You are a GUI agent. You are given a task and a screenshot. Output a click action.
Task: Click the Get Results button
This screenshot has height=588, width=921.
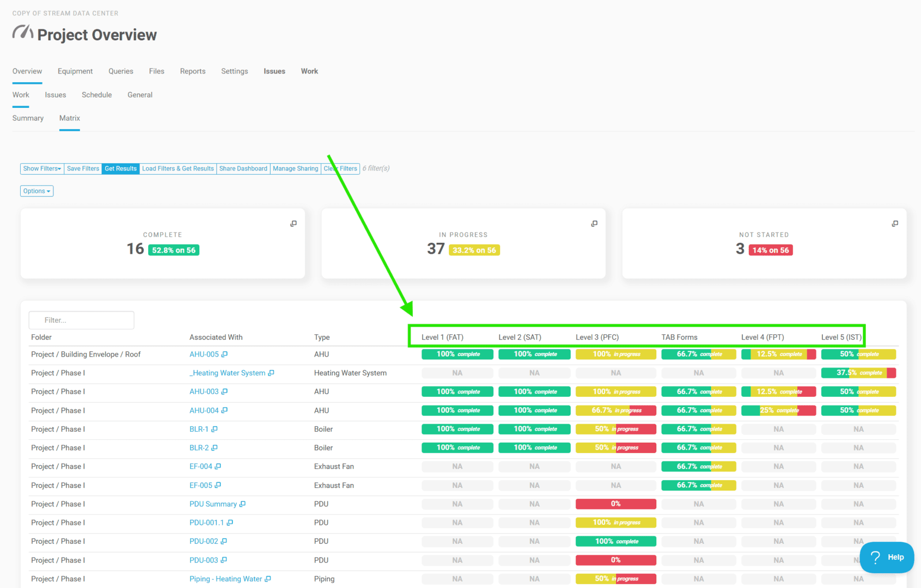[x=120, y=169]
